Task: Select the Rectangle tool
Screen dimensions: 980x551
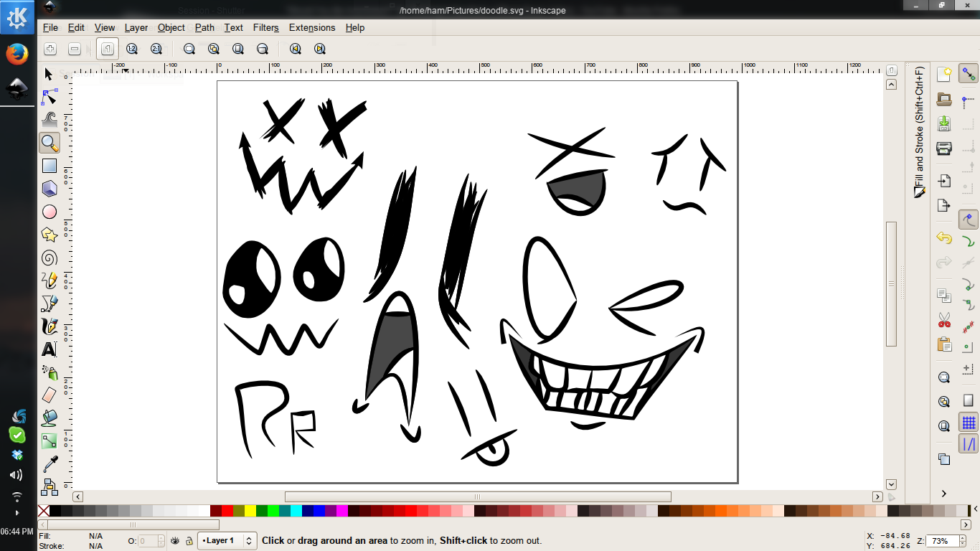Action: click(49, 166)
